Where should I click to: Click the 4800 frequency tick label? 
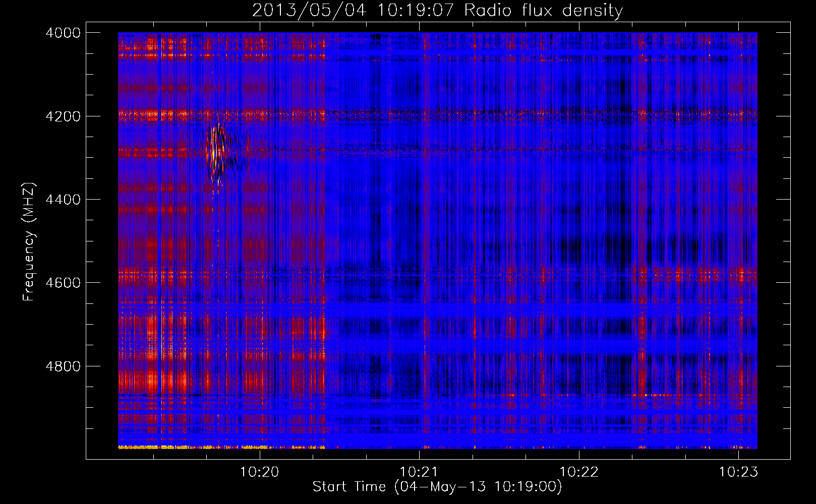coord(63,366)
